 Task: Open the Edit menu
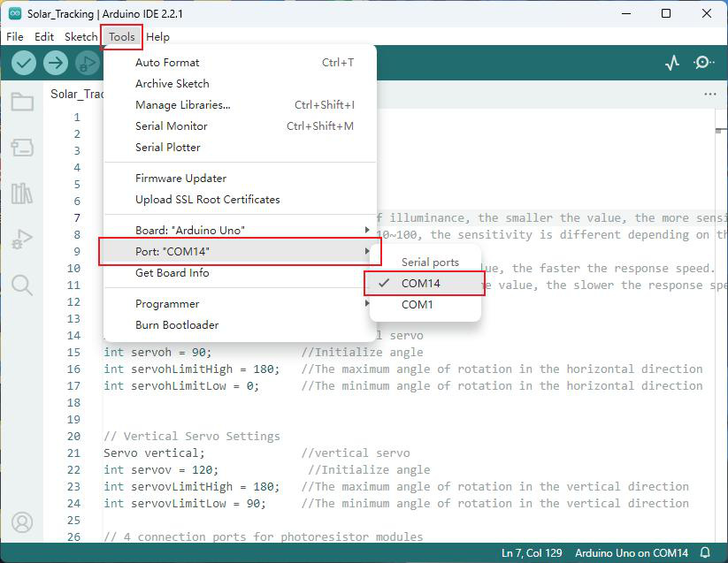(x=44, y=36)
